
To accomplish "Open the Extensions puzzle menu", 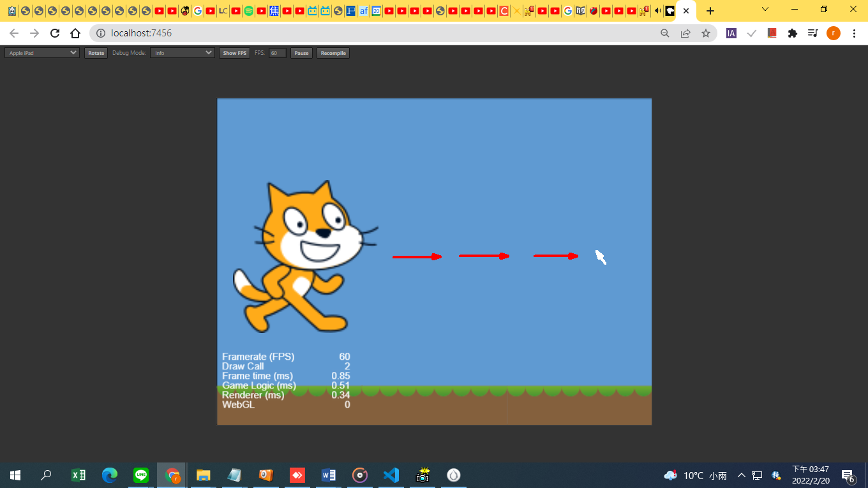I will (x=793, y=33).
